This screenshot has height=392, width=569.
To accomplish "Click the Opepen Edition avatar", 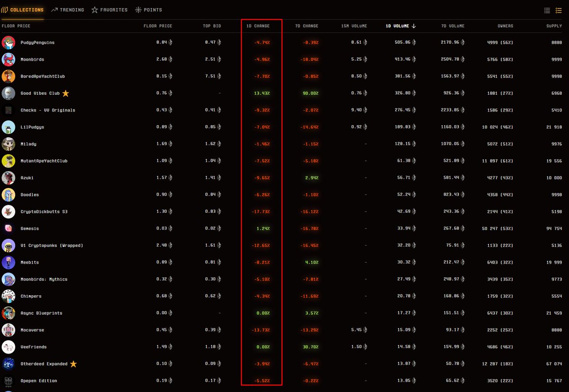I will click(9, 381).
